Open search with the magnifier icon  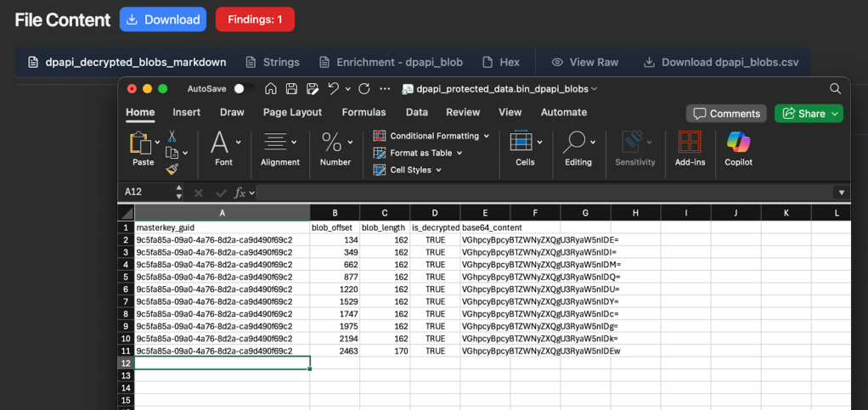pos(834,89)
